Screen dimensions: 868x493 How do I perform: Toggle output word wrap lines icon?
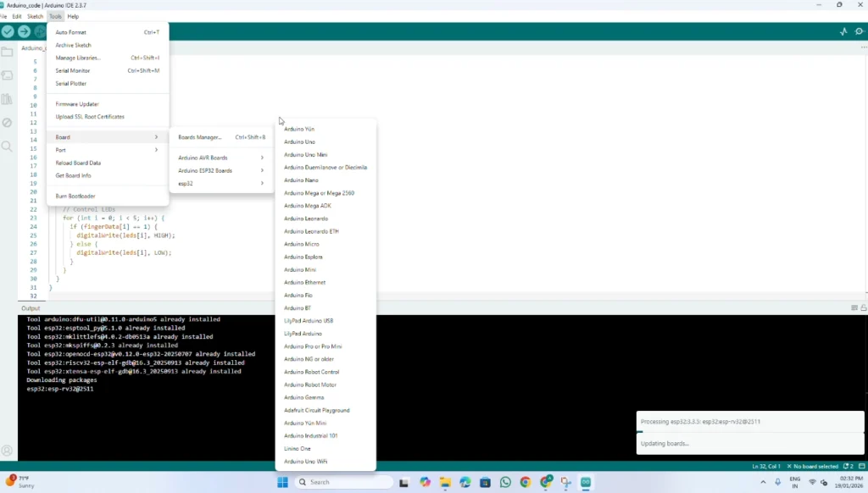pyautogui.click(x=854, y=307)
